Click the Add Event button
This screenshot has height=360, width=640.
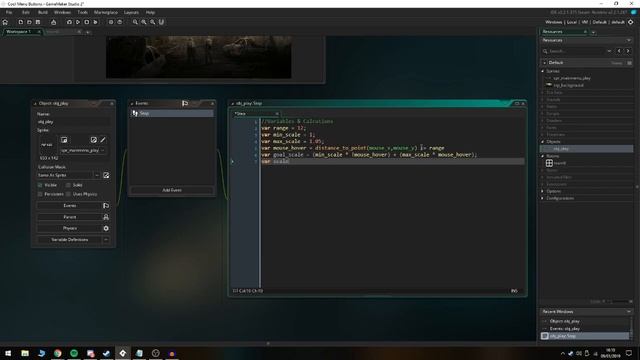point(172,190)
